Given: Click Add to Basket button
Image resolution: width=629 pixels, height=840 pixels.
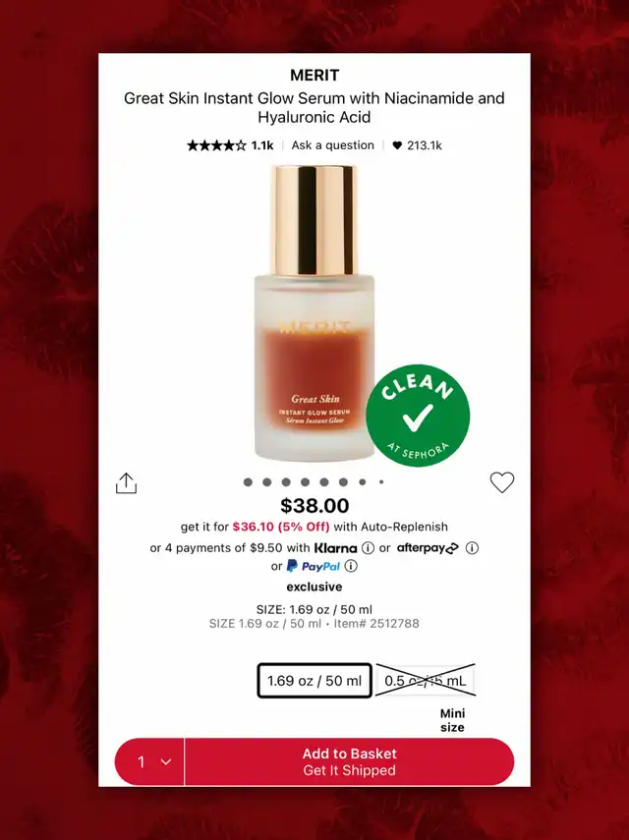Looking at the screenshot, I should click(349, 761).
